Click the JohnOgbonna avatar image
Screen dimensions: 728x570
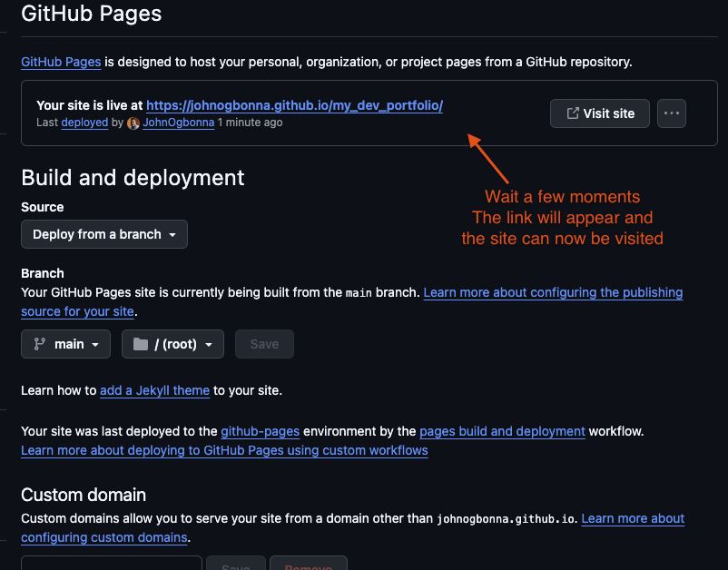coord(133,123)
